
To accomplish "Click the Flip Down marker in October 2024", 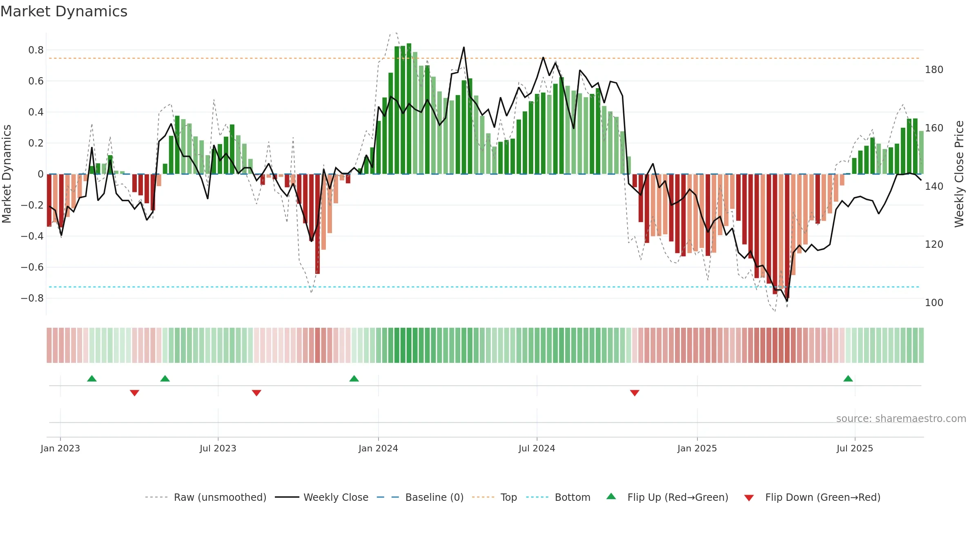I will tap(635, 393).
